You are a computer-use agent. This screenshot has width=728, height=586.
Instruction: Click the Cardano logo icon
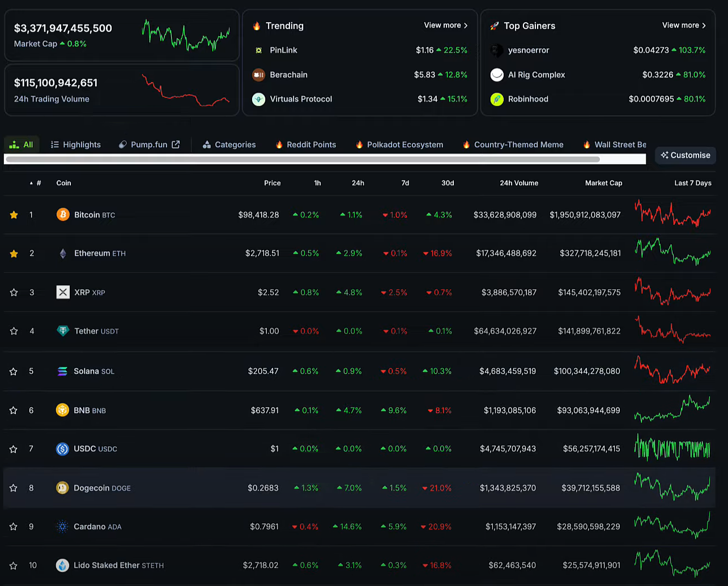(62, 527)
